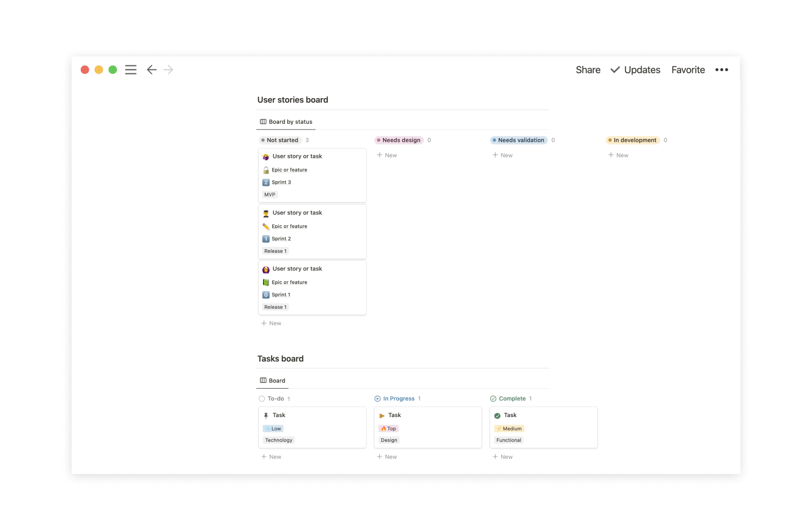Open the hamburger sidebar menu
This screenshot has width=812, height=530.
[x=131, y=70]
